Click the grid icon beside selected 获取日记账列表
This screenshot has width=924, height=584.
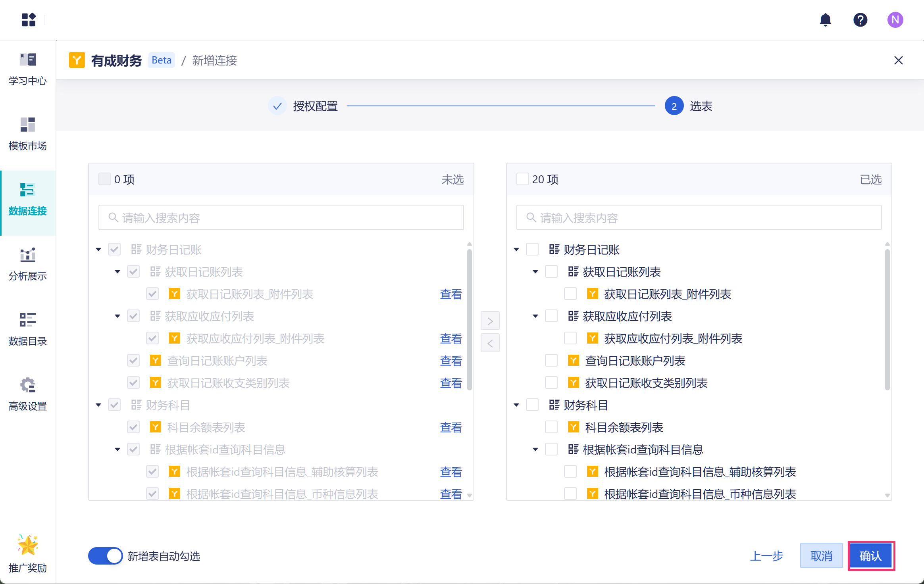tap(574, 272)
